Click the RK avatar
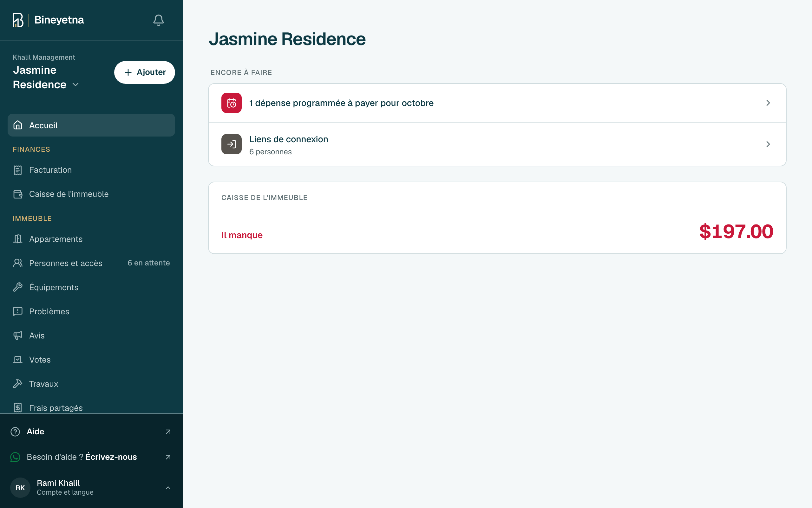The width and height of the screenshot is (812, 508). (x=20, y=487)
